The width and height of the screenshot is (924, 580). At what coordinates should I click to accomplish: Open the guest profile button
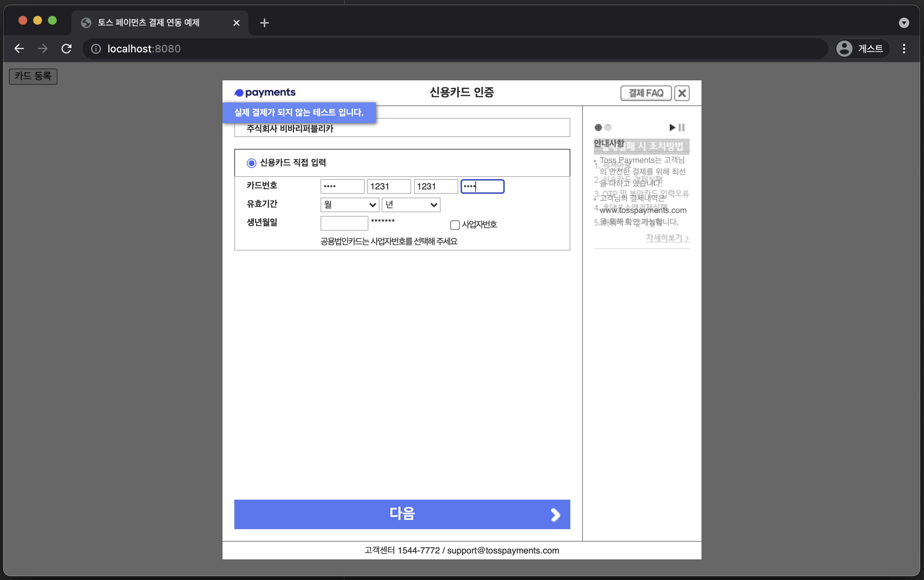click(862, 49)
